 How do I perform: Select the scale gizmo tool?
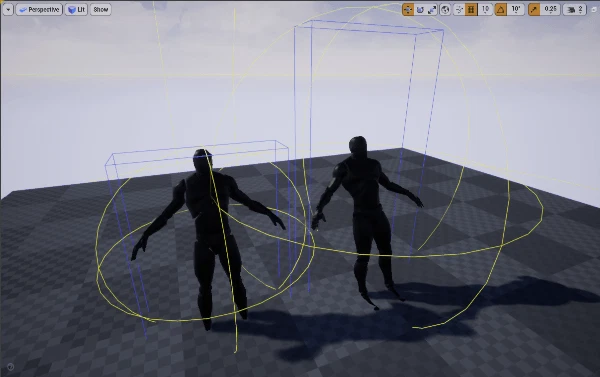432,10
